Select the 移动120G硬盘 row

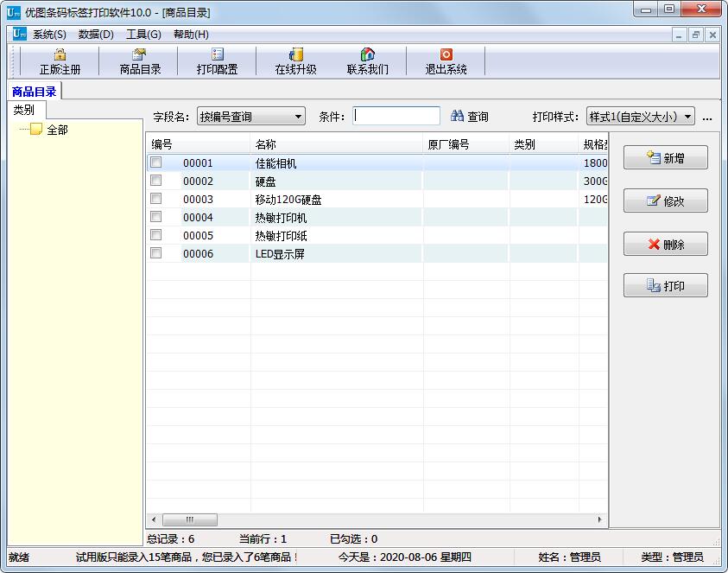click(x=377, y=200)
